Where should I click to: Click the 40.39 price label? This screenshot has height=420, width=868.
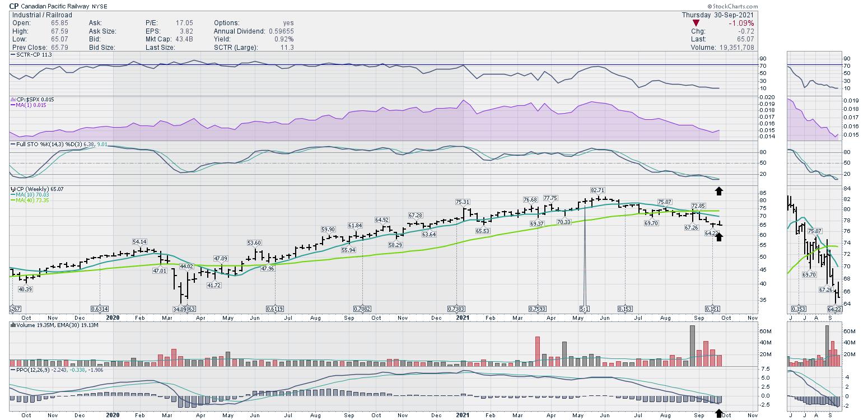click(25, 290)
